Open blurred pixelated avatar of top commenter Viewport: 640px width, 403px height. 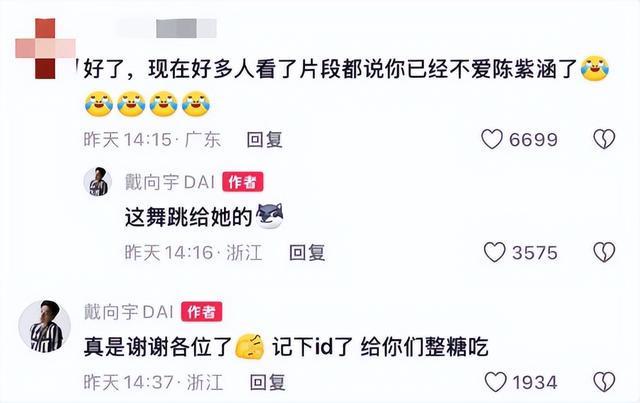point(45,49)
